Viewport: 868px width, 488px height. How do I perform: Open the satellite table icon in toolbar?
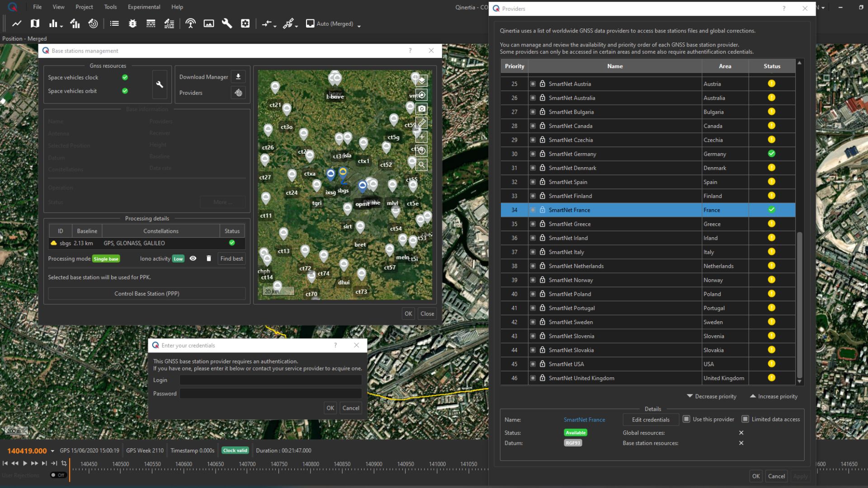tap(169, 23)
